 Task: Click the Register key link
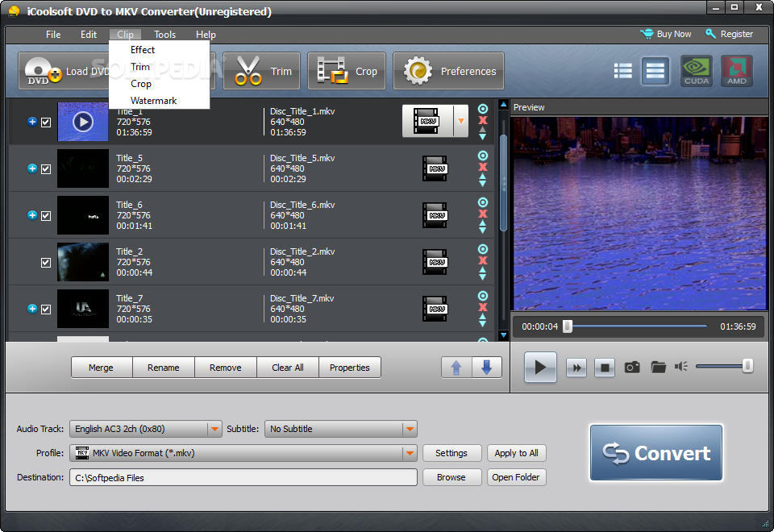[729, 34]
